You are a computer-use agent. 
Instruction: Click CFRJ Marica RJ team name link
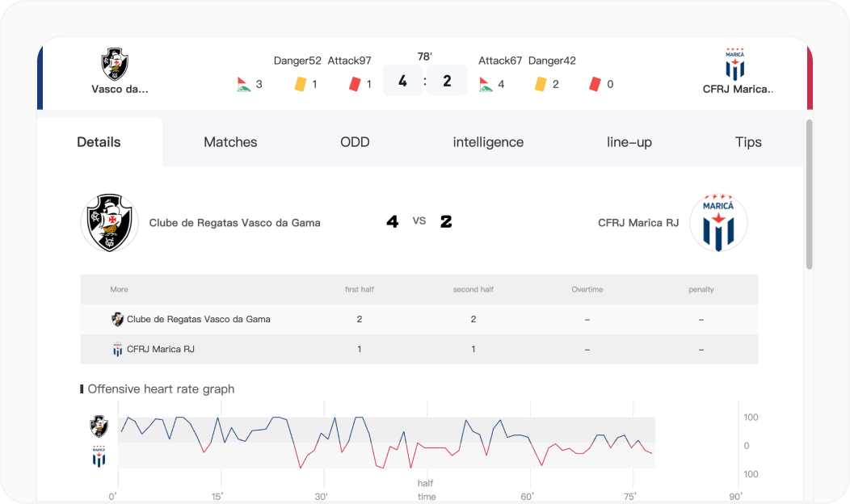[638, 222]
